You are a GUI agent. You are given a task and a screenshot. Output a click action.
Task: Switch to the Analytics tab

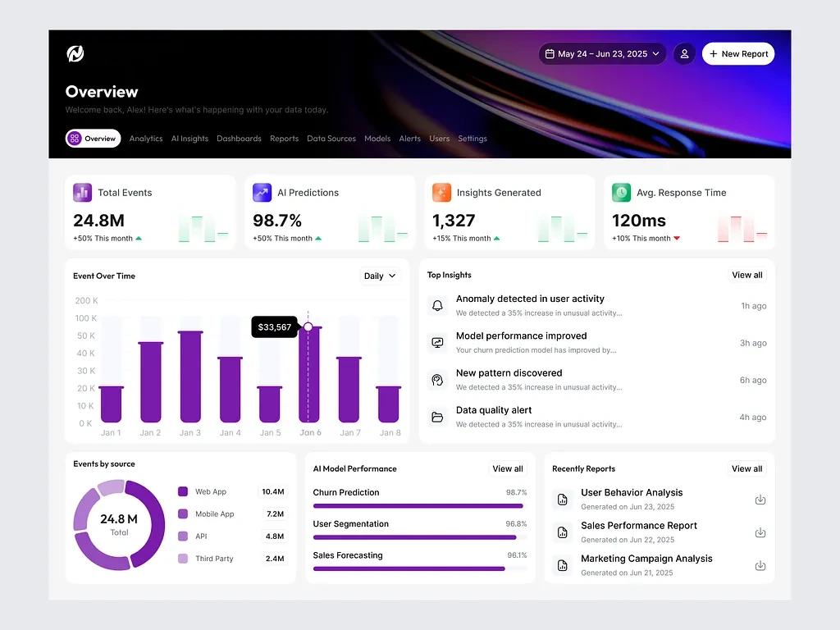pyautogui.click(x=146, y=138)
